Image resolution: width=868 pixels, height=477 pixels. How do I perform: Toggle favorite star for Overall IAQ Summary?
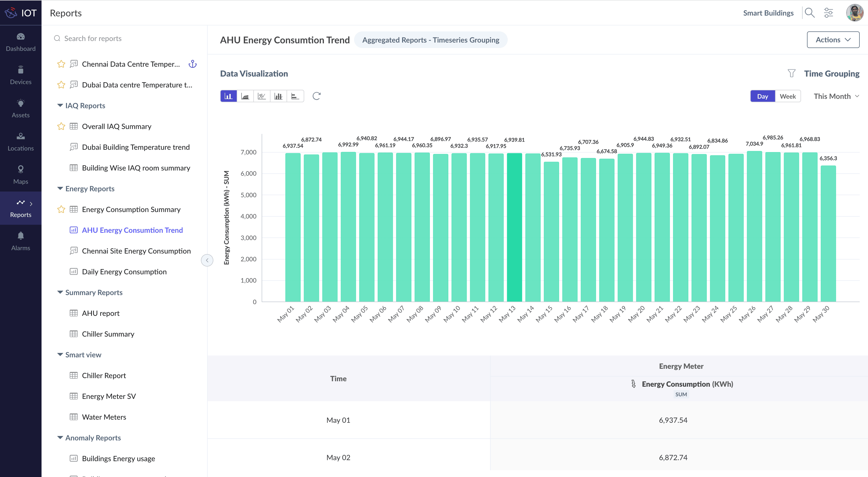[61, 126]
